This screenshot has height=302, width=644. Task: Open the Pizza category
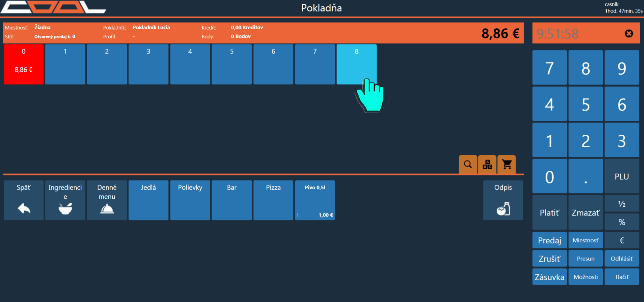[x=273, y=200]
